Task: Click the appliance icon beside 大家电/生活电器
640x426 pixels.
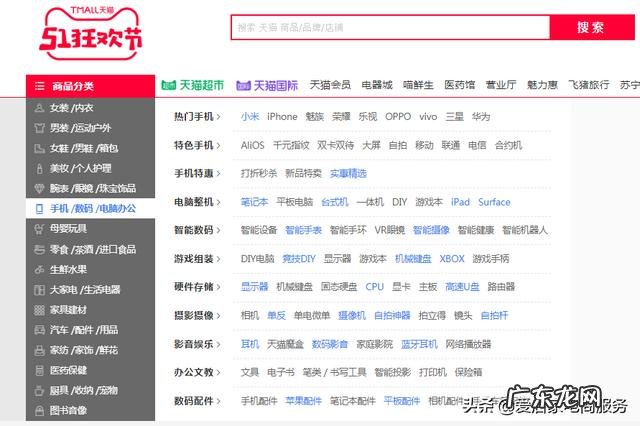Action: (39, 290)
